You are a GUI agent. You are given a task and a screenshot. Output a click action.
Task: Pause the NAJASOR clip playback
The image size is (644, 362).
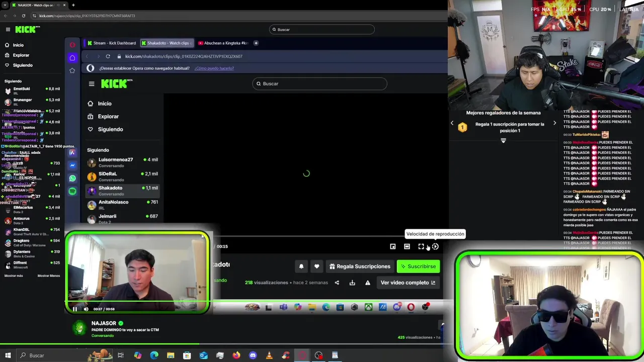pos(75,309)
